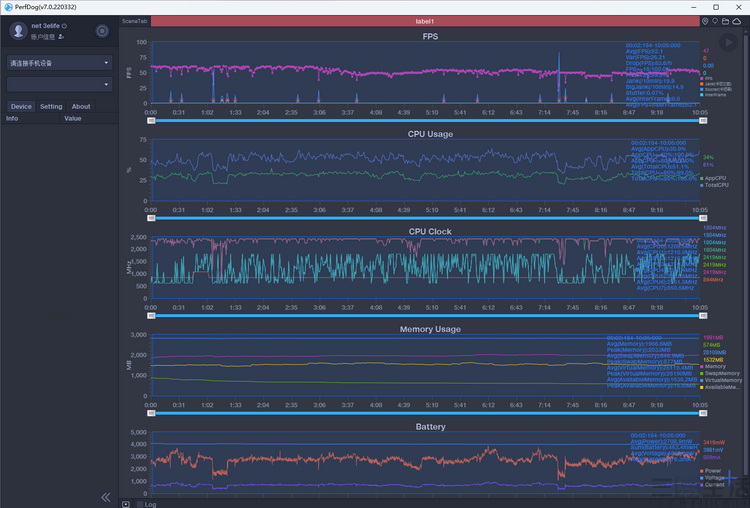Maximize the PerfDog window
750x508 pixels.
click(716, 7)
